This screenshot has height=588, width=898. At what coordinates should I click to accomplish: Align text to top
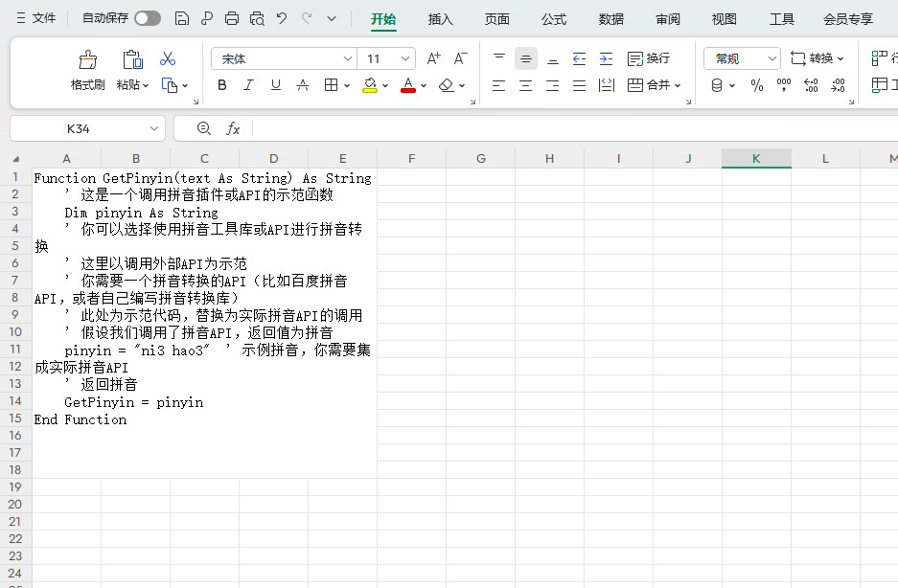point(498,58)
